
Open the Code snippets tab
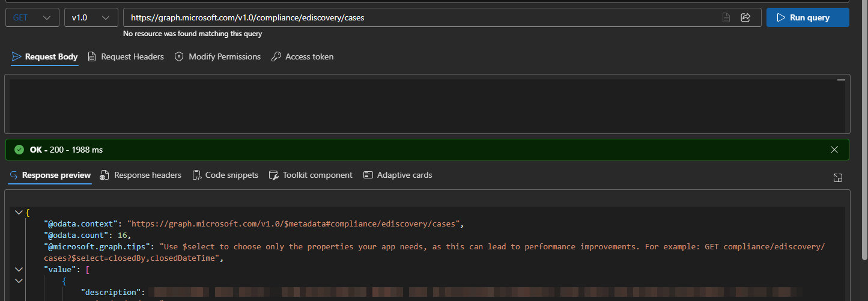[225, 175]
